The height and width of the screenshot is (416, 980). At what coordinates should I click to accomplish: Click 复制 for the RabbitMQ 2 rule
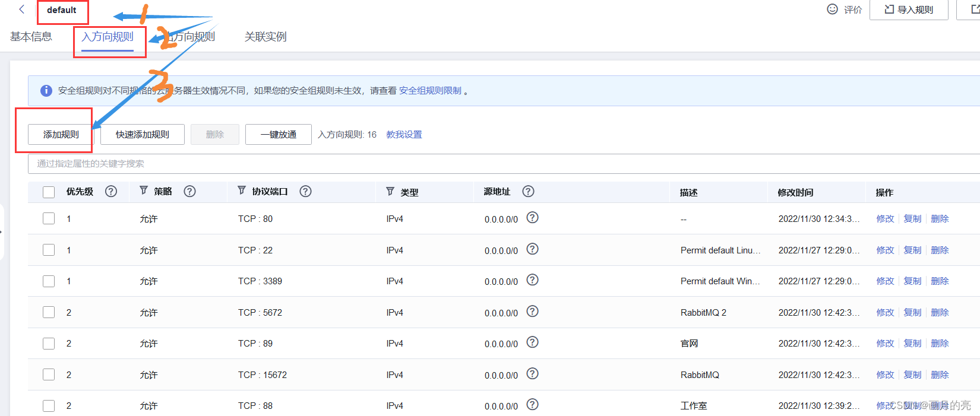coord(912,313)
